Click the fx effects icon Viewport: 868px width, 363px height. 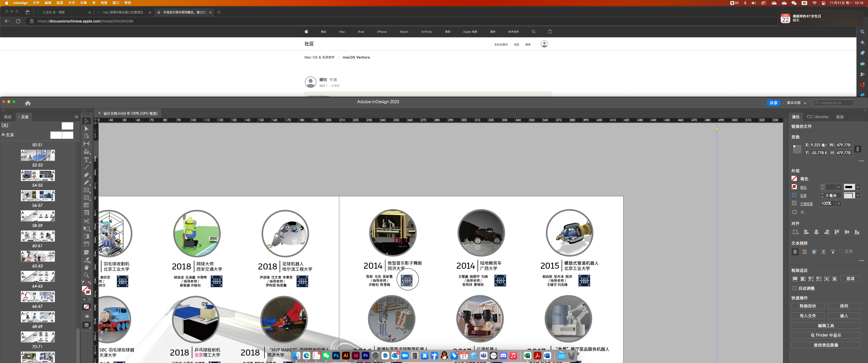(803, 212)
